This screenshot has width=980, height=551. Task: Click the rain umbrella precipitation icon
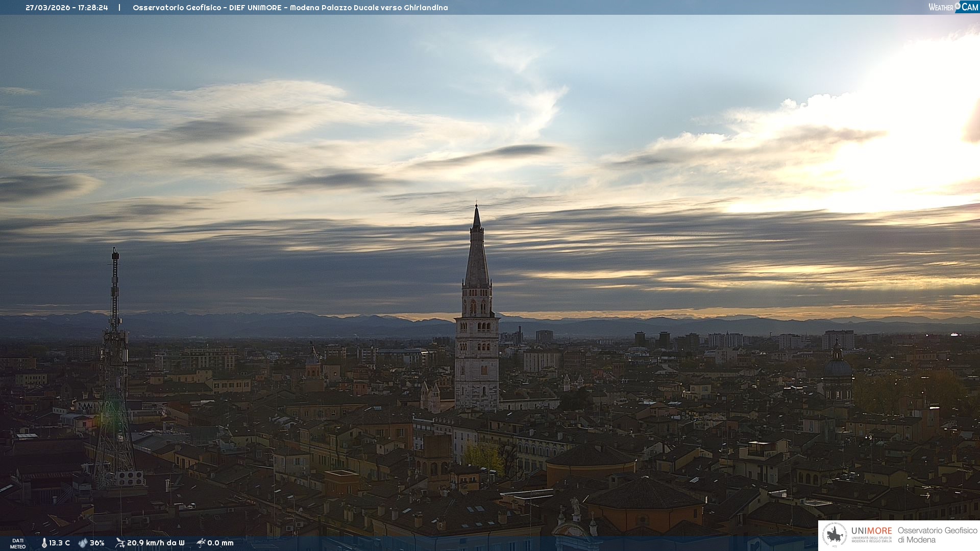point(201,543)
